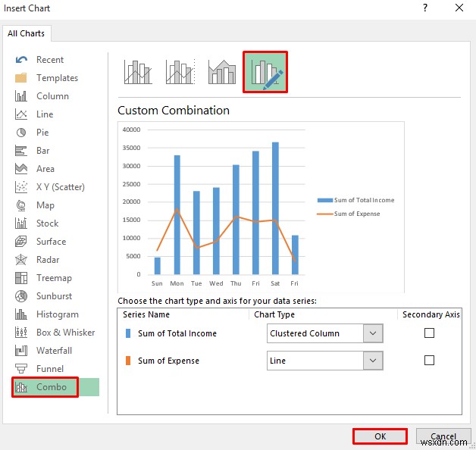Click the Custom Combination heading
Image resolution: width=476 pixels, height=450 pixels.
point(174,111)
